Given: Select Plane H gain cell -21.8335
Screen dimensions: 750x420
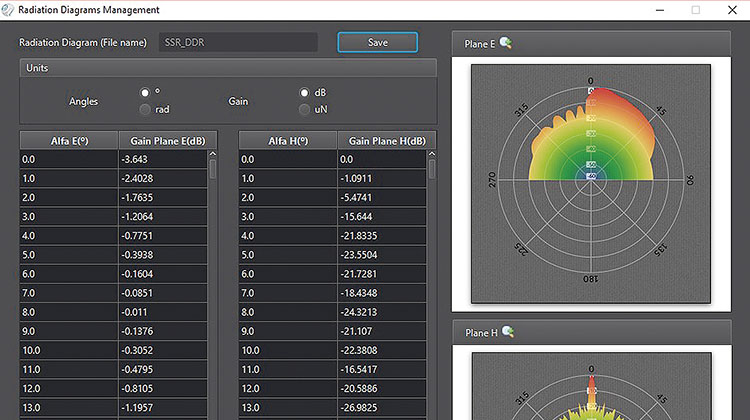Looking at the screenshot, I should pos(382,236).
